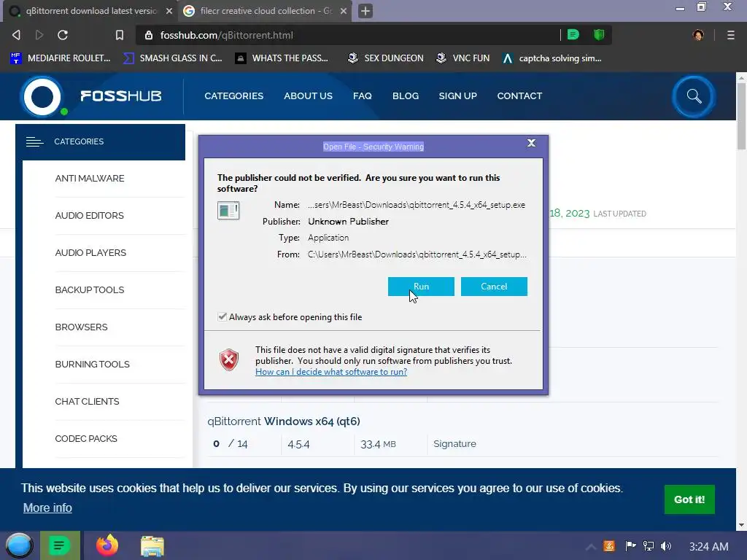747x560 pixels.
Task: Click the browser forward arrow
Action: point(39,35)
